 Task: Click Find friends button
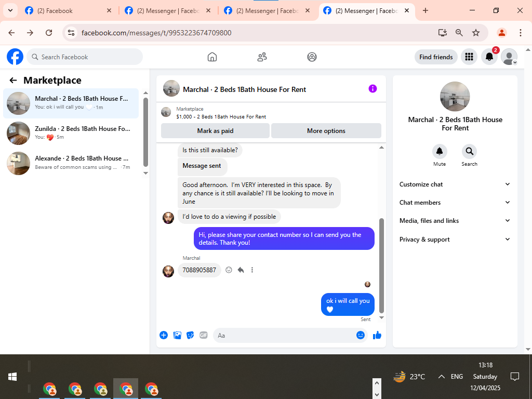[436, 57]
